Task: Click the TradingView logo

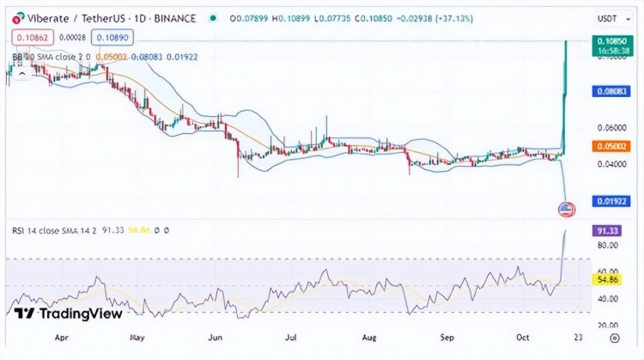Action: [x=68, y=314]
